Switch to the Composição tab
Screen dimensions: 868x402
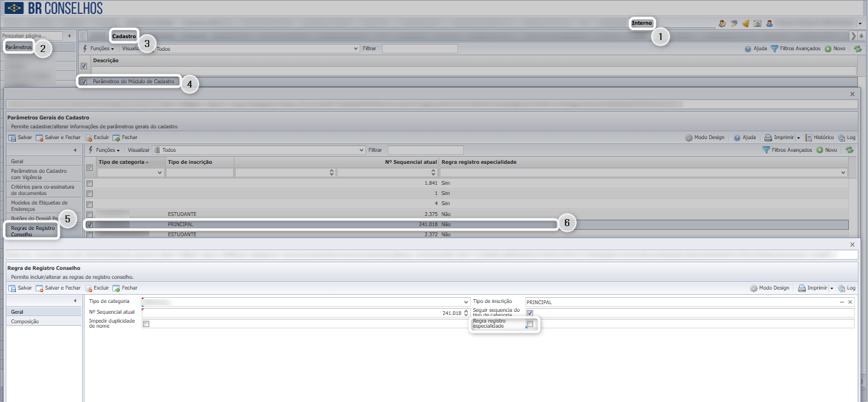tap(25, 321)
